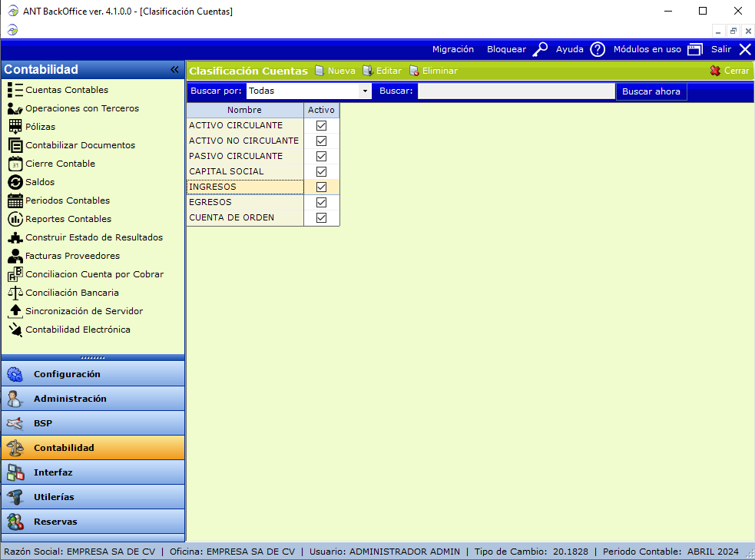Screen dimensions: 755x560
Task: Focus the Buscar text field
Action: [x=515, y=91]
